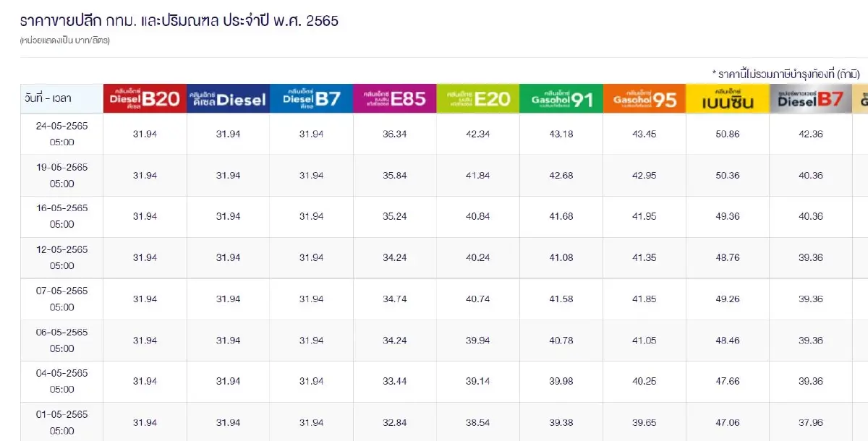Screen dimensions: 868x441
Task: Click the benzene price 47.06
Action: pos(728,423)
